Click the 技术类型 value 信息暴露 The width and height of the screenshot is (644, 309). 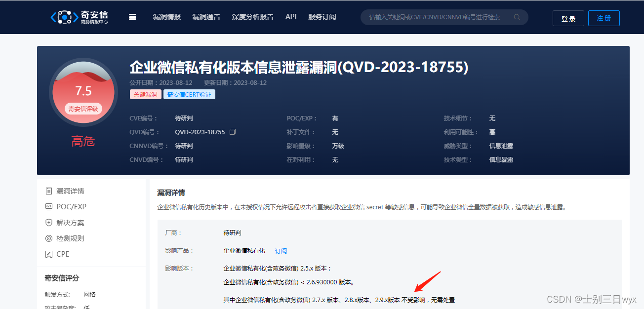point(501,160)
